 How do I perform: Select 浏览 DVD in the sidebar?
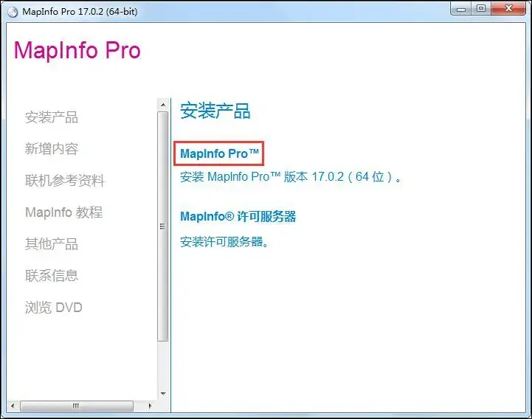coord(54,307)
